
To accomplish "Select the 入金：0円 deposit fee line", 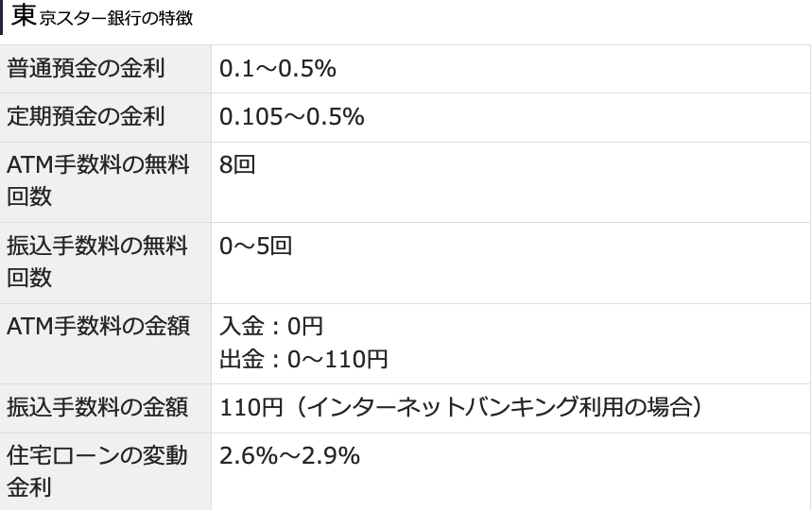I will click(271, 327).
